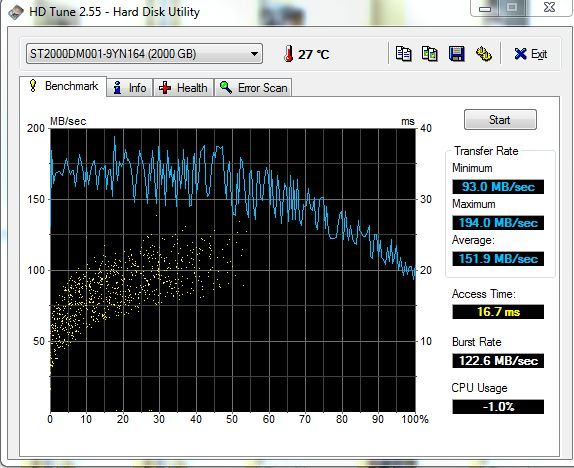The image size is (574, 468).
Task: Click the copy text to clipboard icon
Action: pyautogui.click(x=403, y=54)
